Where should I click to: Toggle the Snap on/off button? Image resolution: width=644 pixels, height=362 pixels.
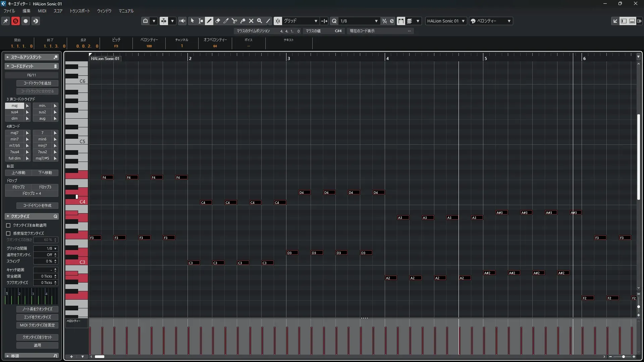pos(278,21)
